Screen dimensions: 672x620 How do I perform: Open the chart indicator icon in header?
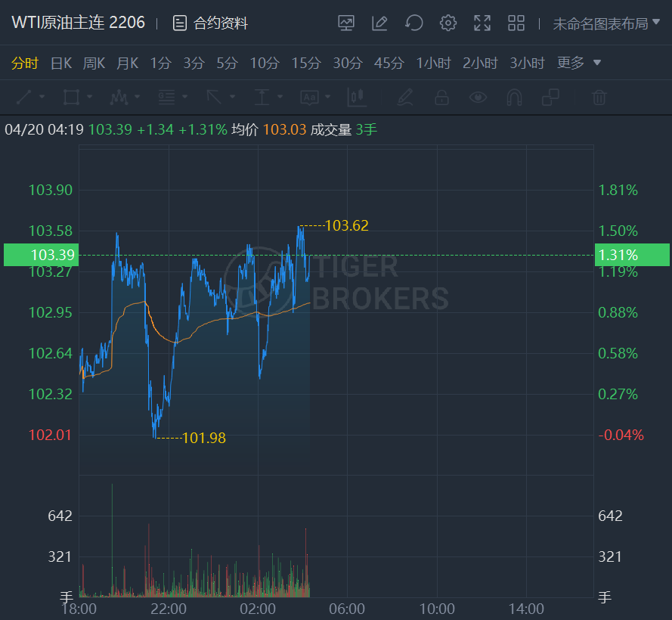click(346, 23)
